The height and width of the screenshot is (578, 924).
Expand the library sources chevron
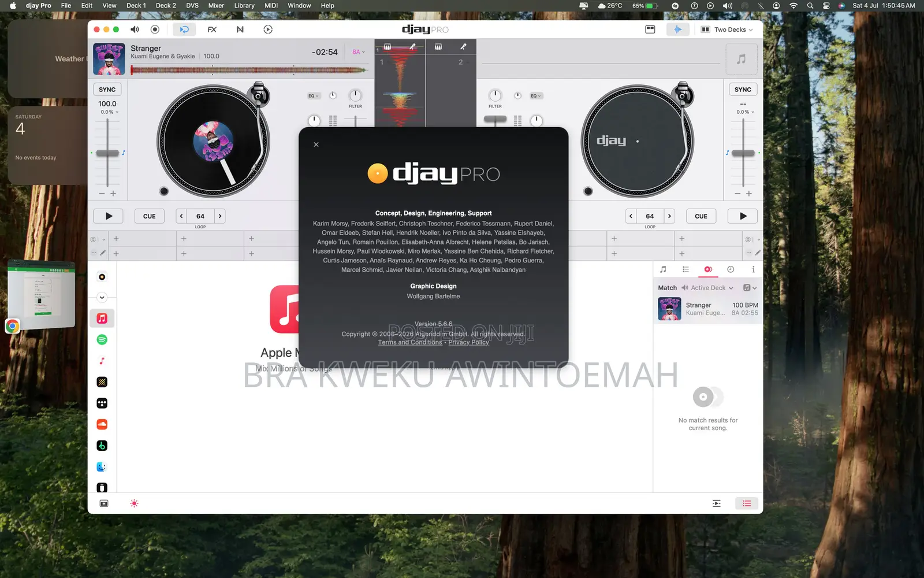click(x=102, y=298)
